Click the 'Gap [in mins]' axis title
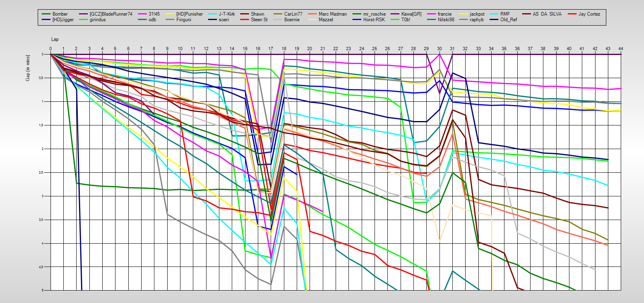The height and width of the screenshot is (303, 644). pos(28,68)
